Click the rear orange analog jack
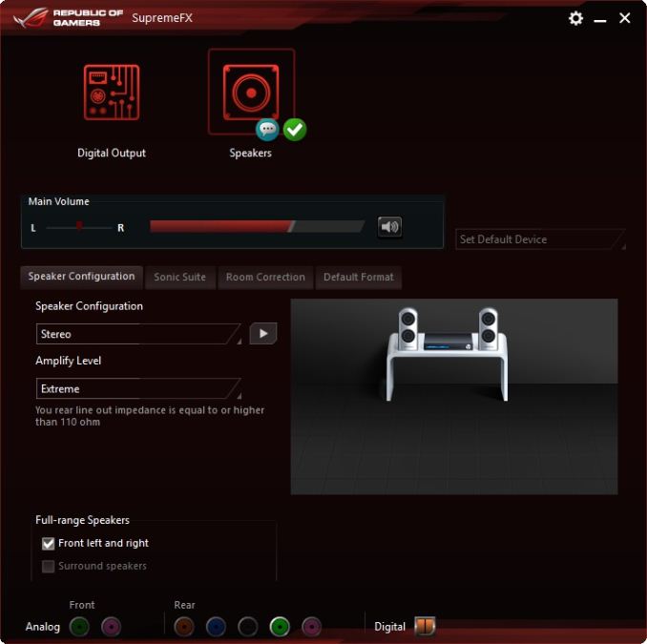 [x=184, y=627]
